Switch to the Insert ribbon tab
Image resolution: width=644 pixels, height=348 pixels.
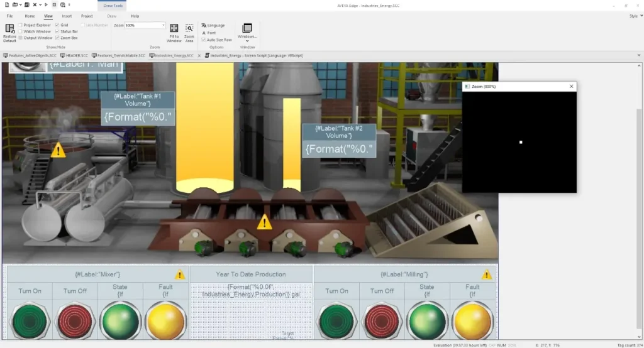(x=67, y=16)
